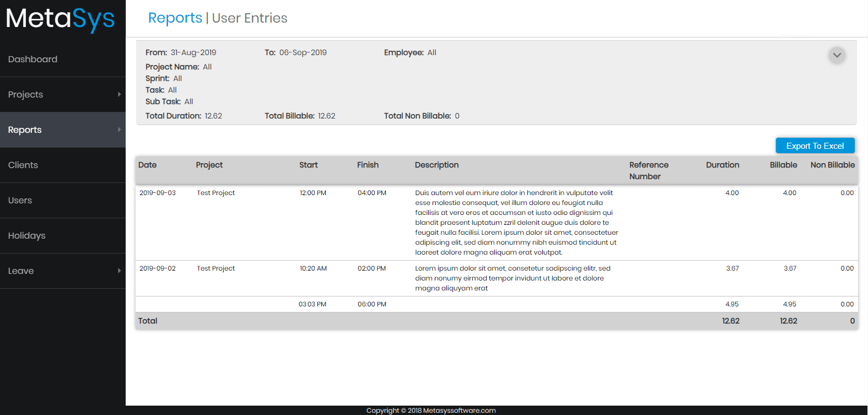Click the Export To Excel button
The height and width of the screenshot is (415, 868).
[x=815, y=145]
